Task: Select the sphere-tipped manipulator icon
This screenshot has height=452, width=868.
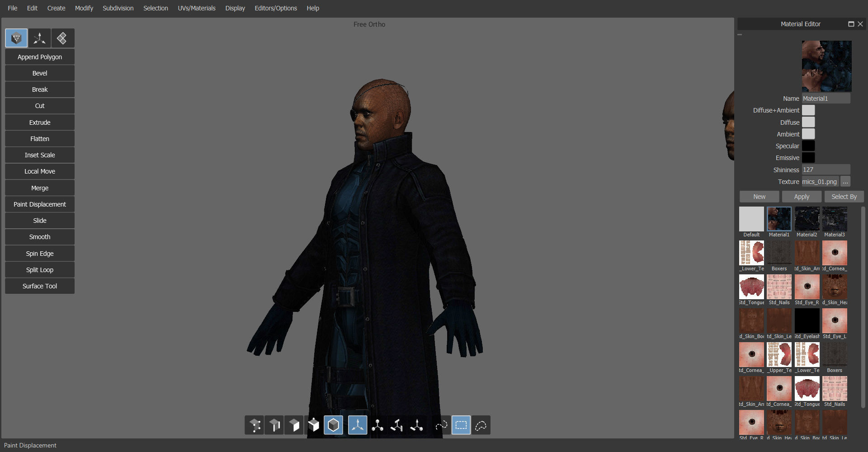Action: pyautogui.click(x=377, y=425)
